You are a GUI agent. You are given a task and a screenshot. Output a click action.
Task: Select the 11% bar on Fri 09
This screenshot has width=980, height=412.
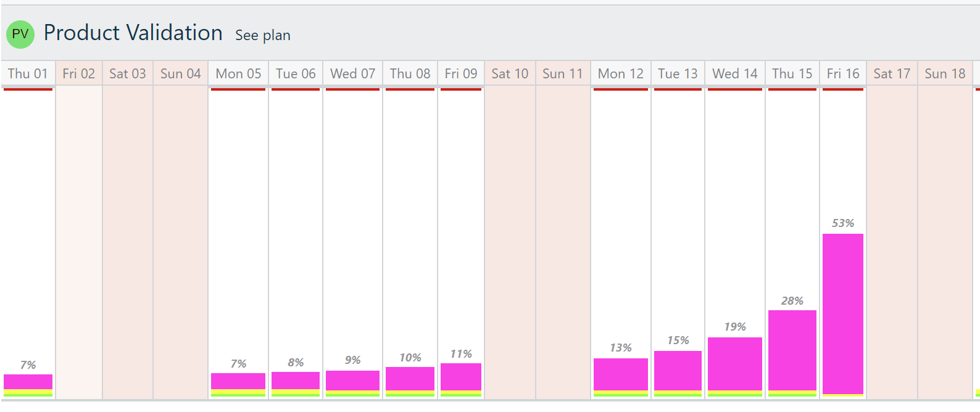460,377
